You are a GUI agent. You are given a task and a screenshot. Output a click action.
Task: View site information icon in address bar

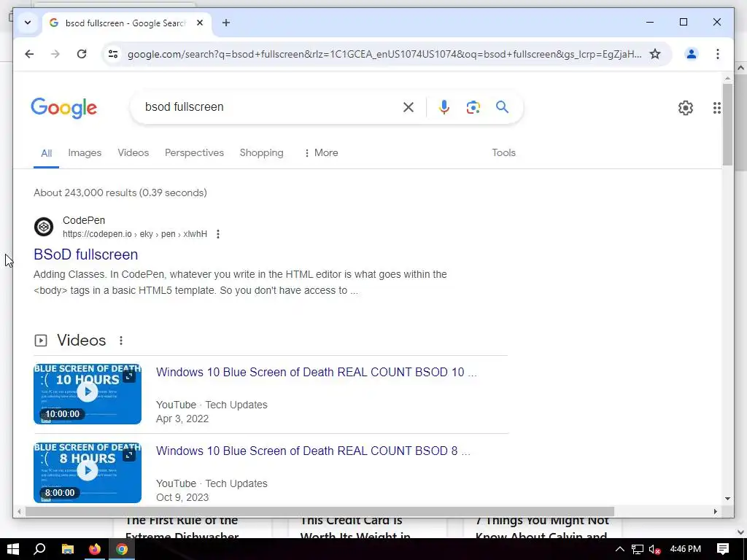coord(113,54)
